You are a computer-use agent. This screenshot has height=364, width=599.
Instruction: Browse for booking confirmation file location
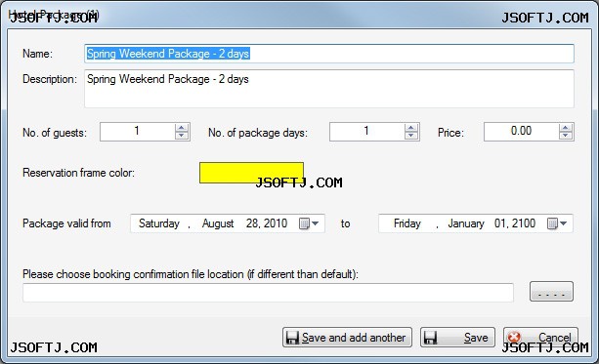551,292
